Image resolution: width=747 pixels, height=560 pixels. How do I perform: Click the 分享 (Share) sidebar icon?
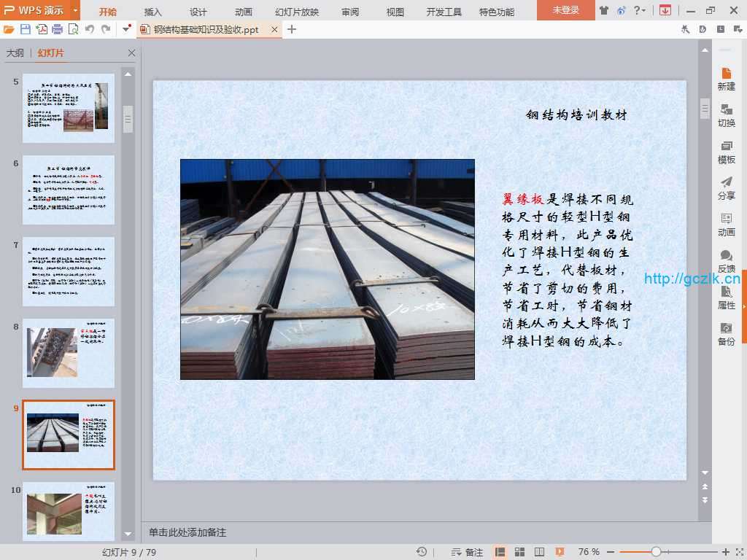point(726,188)
